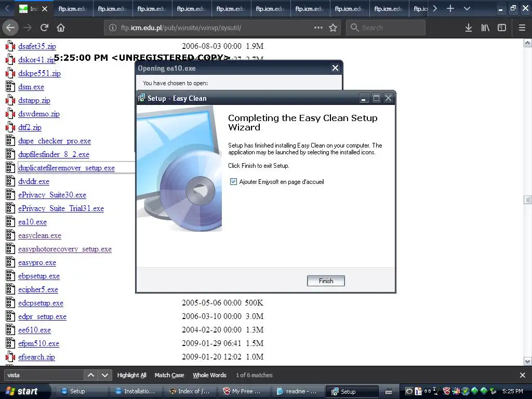Image resolution: width=532 pixels, height=399 pixels.
Task: Open the duplicatefileremover_setup.exe link
Action: (x=66, y=168)
